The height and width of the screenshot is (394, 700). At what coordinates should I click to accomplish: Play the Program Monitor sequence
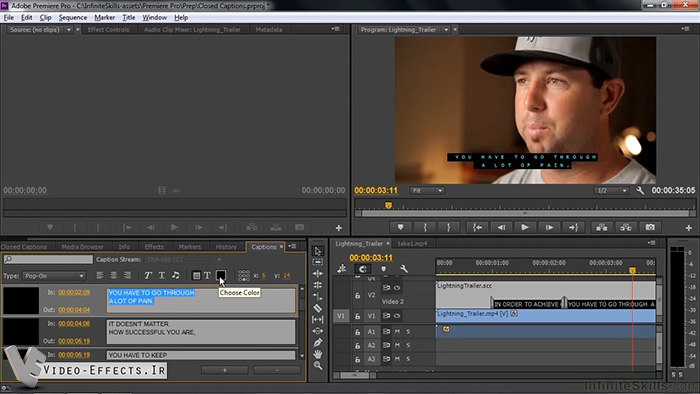(525, 228)
